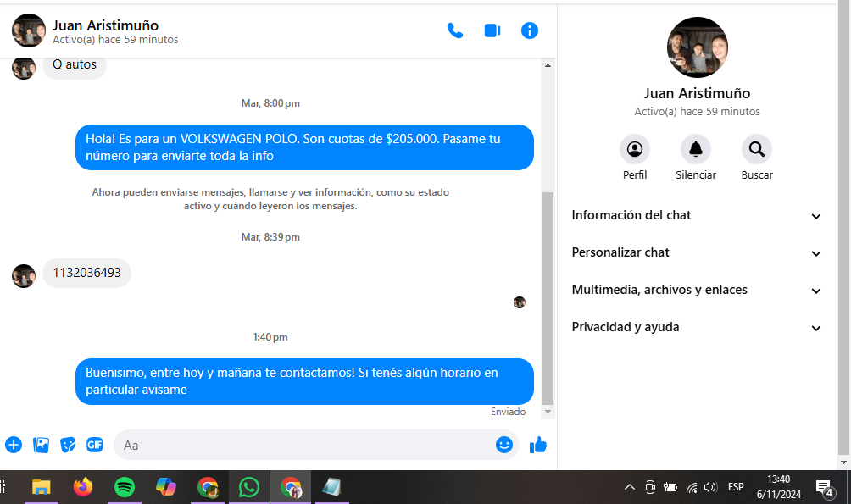Send a thumbs-up like
The image size is (851, 504).
(x=538, y=445)
